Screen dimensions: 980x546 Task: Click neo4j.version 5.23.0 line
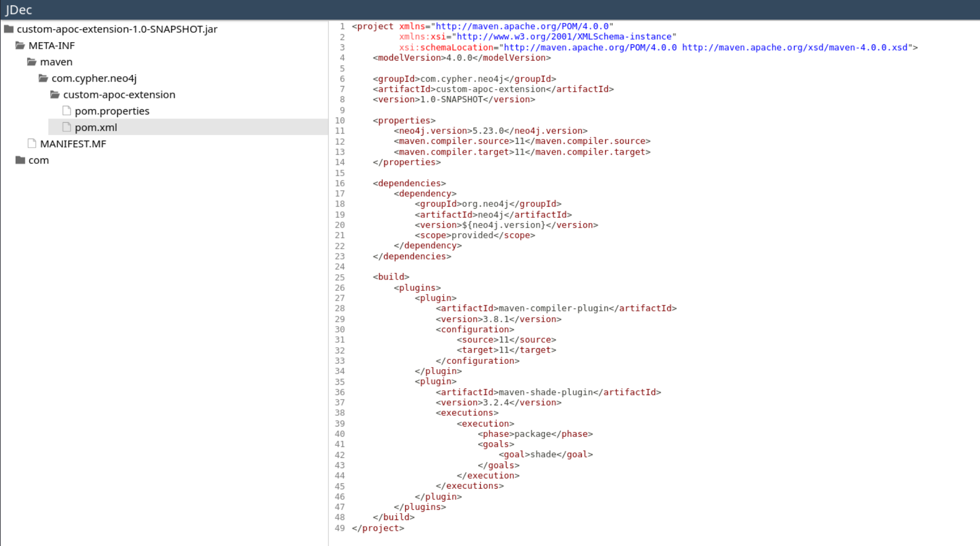pos(491,131)
